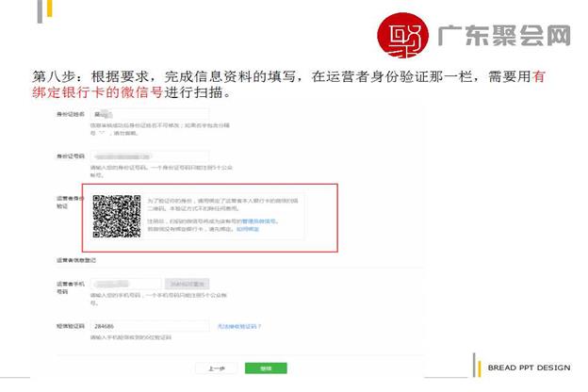Click the 广东聚会网 site name text
Screen dimensions: 588x392
point(504,37)
